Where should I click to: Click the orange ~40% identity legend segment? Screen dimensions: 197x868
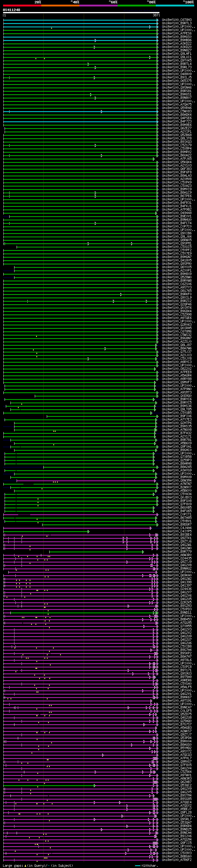[x=60, y=6]
